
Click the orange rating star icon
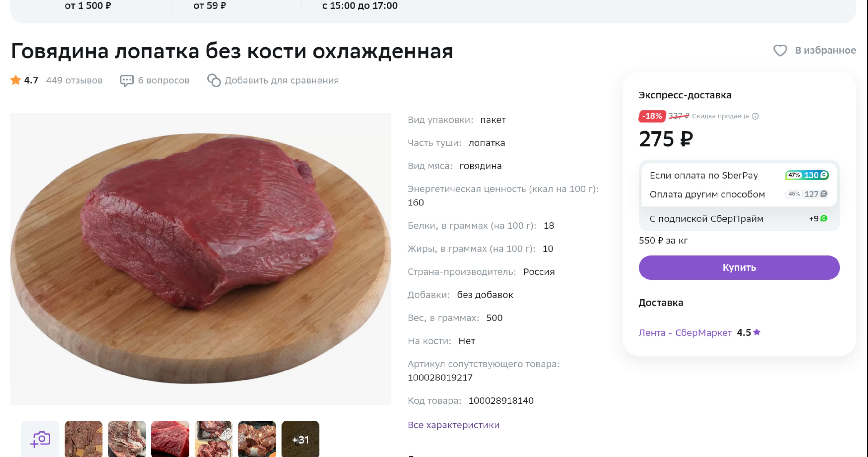[x=15, y=80]
